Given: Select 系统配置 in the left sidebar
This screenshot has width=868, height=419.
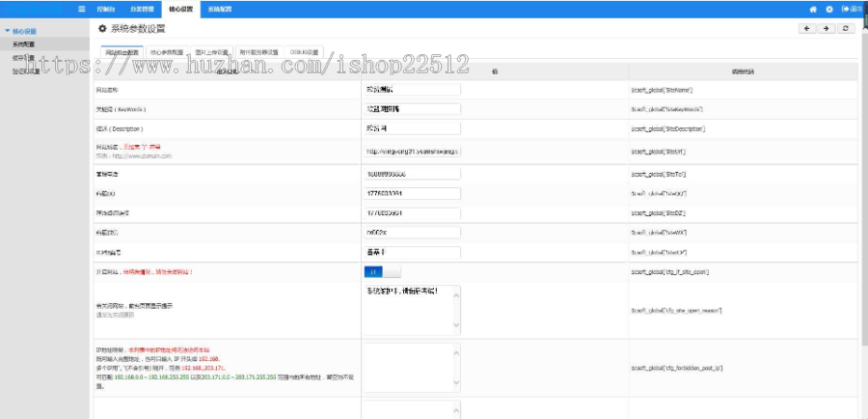Looking at the screenshot, I should tap(24, 44).
